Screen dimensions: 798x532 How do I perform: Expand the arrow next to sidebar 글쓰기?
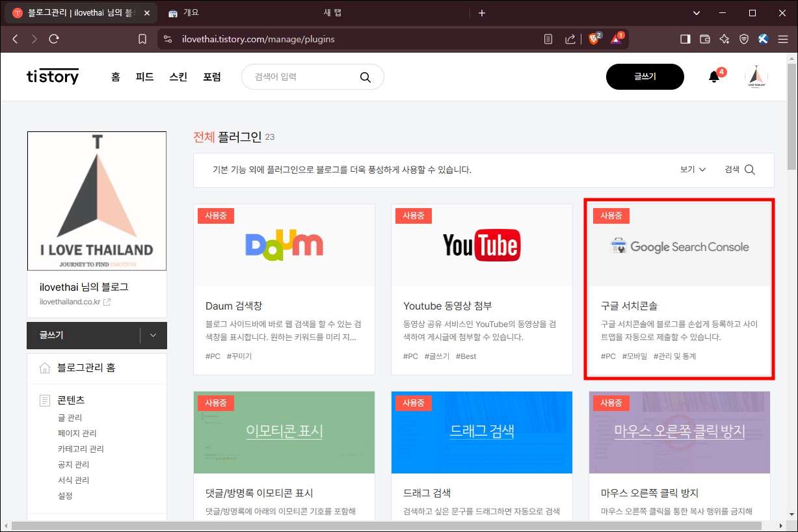[x=153, y=336]
